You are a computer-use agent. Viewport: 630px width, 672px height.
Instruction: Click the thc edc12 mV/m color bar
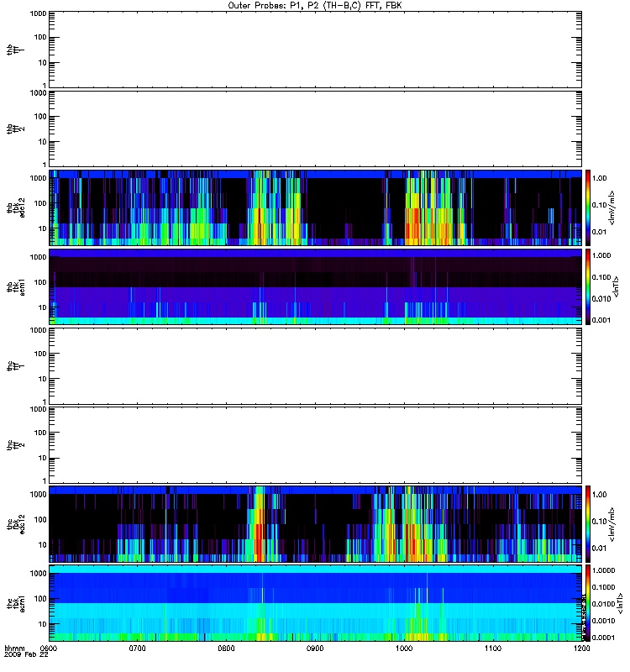pos(588,524)
